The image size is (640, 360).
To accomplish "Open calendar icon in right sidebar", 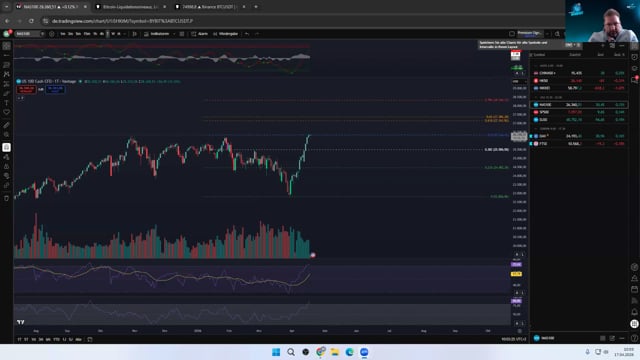I will [634, 289].
